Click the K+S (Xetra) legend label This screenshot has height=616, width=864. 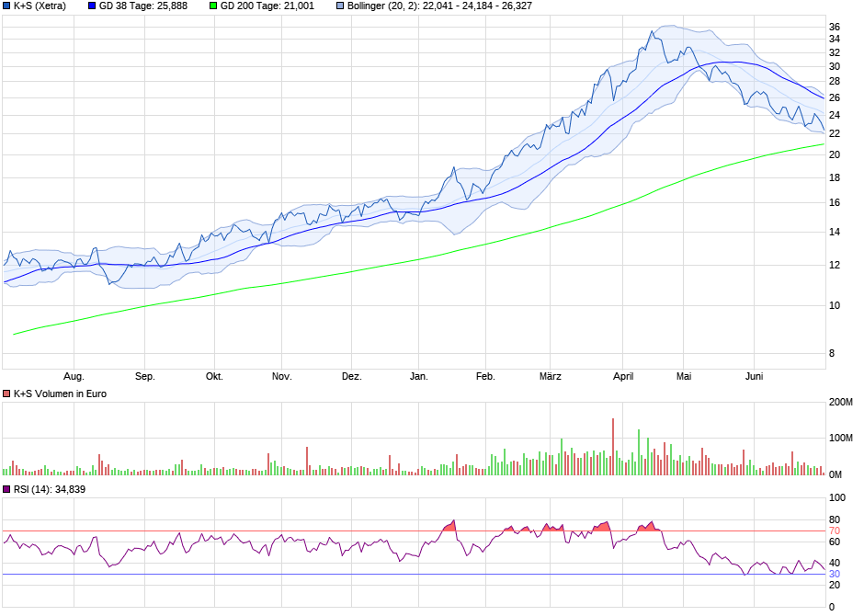(x=40, y=6)
